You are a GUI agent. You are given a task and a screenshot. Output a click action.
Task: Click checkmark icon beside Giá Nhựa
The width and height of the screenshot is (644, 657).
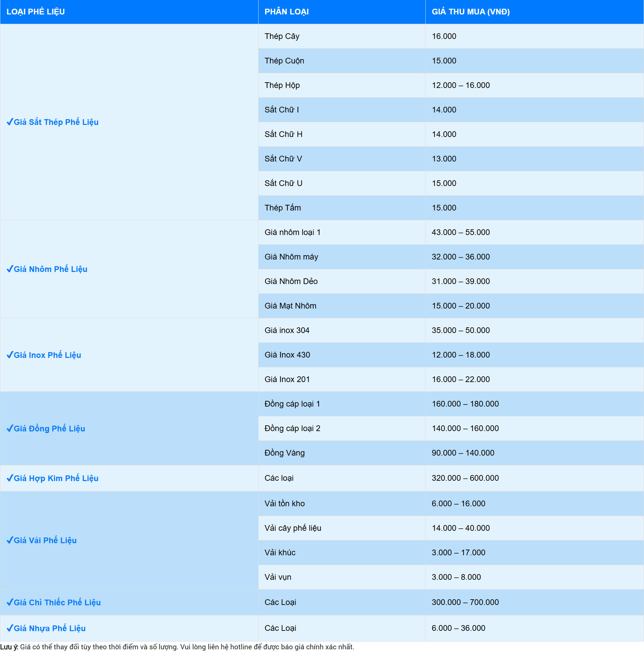tap(10, 628)
